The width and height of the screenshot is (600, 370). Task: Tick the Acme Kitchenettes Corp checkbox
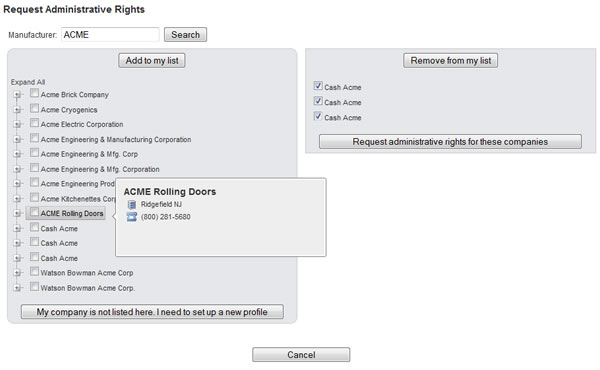34,197
